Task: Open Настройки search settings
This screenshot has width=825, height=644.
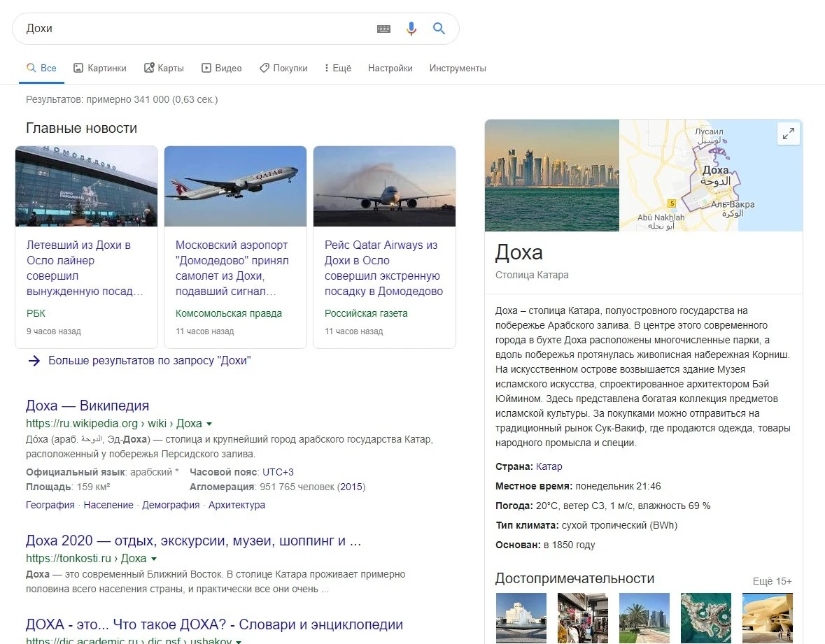Action: tap(390, 68)
